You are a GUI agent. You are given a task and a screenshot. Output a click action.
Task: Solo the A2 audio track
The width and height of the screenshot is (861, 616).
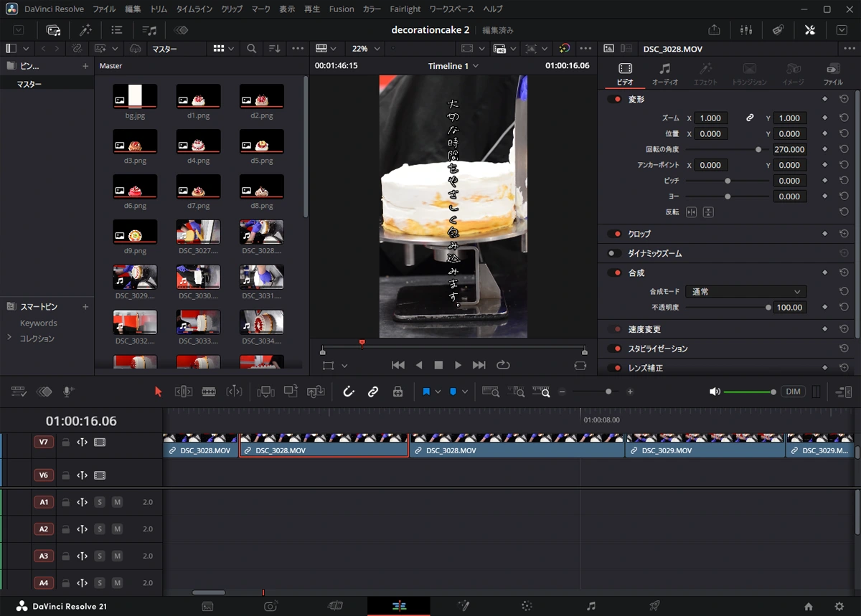click(x=100, y=529)
